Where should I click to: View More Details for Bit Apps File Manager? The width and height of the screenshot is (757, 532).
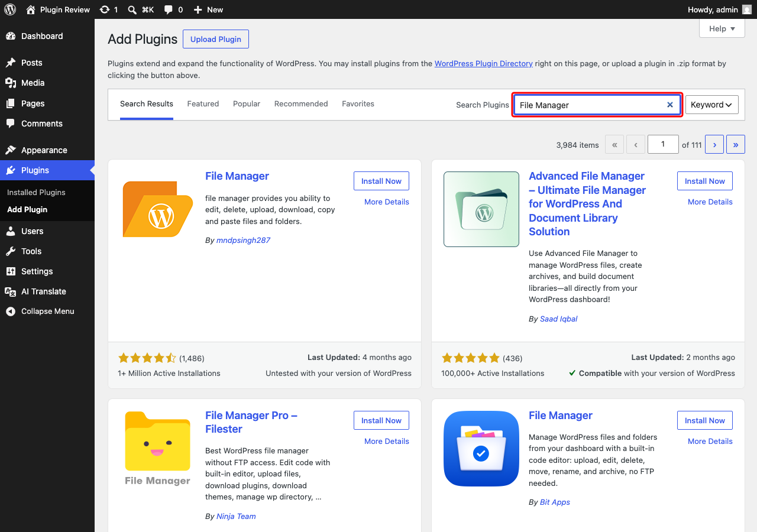click(x=710, y=441)
